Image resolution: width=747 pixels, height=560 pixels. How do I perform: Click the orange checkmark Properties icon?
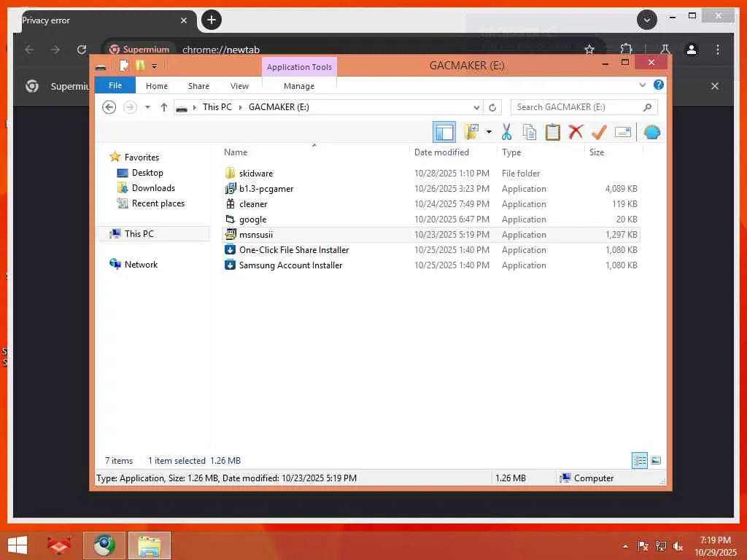point(599,132)
